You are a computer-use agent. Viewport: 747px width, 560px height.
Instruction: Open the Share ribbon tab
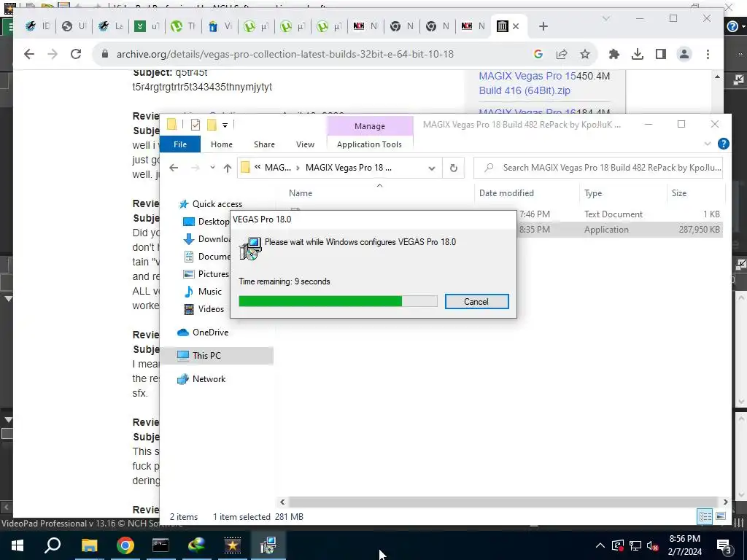pyautogui.click(x=264, y=144)
